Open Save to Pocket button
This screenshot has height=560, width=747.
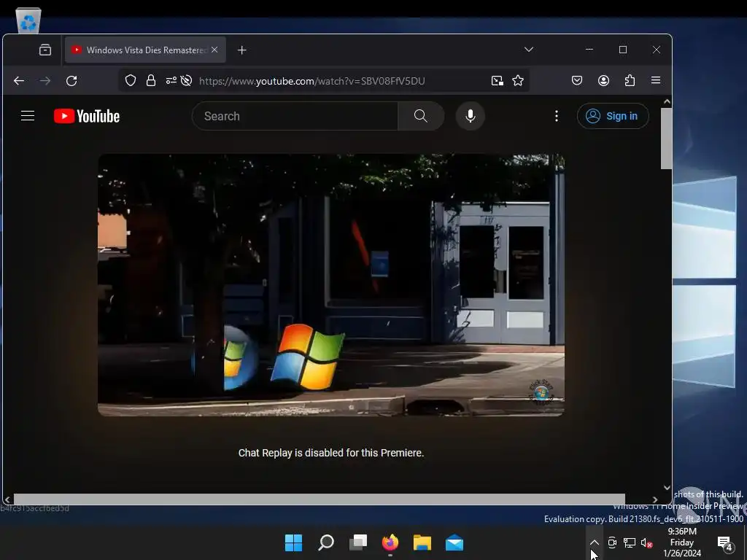(577, 80)
